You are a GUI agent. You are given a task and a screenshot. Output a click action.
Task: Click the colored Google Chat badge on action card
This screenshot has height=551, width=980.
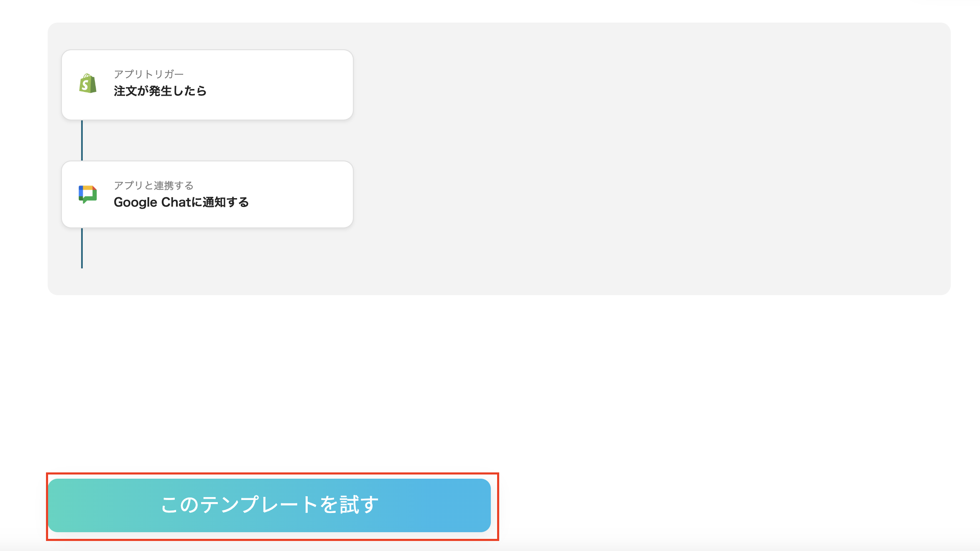tap(87, 194)
